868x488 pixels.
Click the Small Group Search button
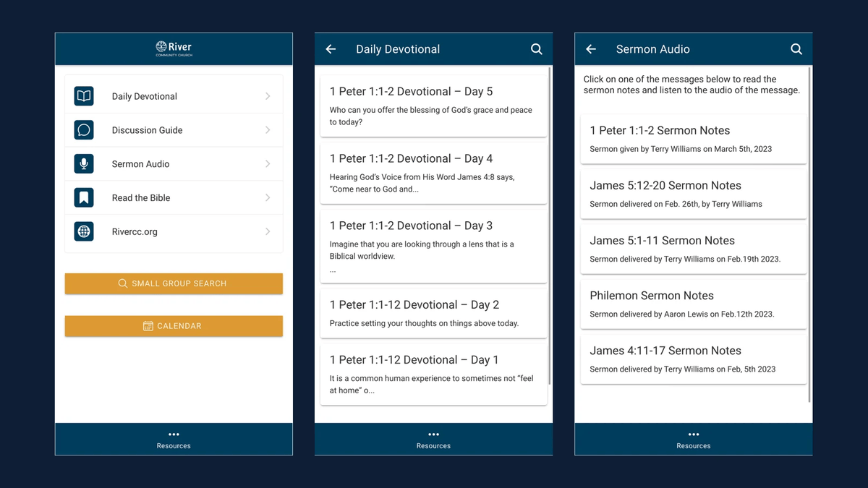click(x=174, y=283)
